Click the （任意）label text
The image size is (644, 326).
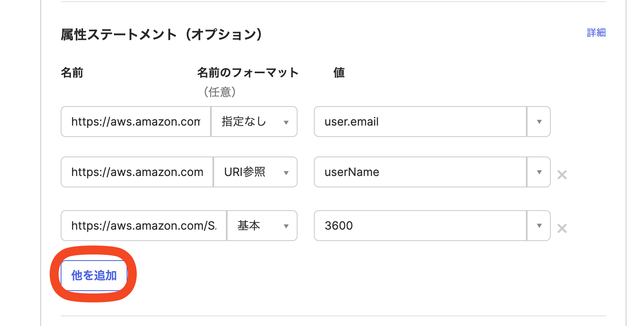point(220,92)
